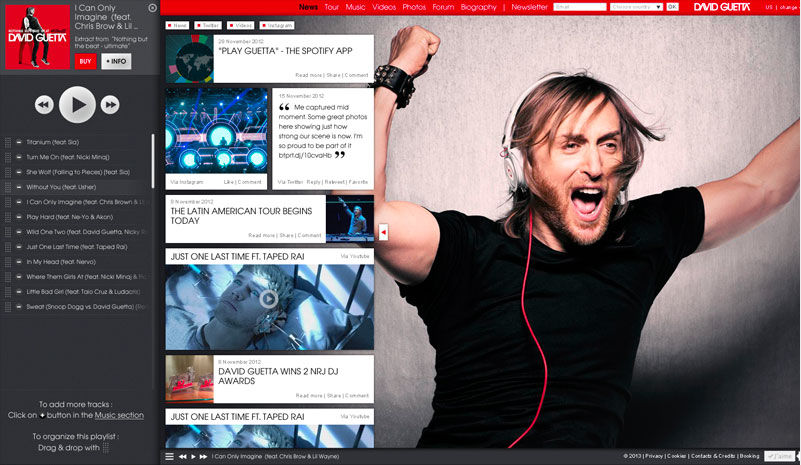Open The Latin American Tour Begins Today post
801x465 pixels.
pos(241,216)
